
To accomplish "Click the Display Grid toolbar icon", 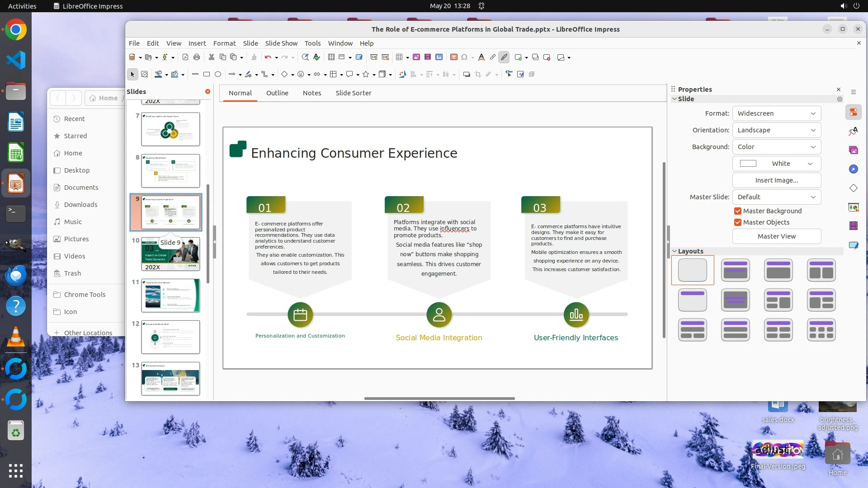I will tap(331, 57).
